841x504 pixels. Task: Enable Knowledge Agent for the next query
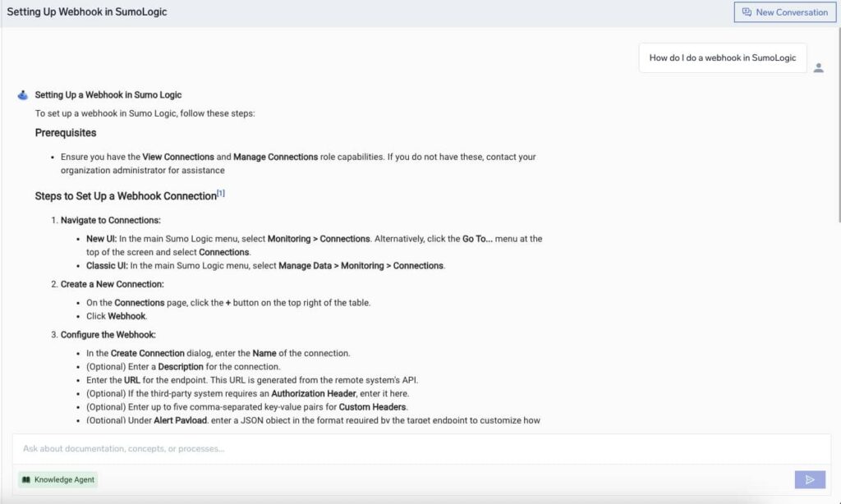click(57, 479)
